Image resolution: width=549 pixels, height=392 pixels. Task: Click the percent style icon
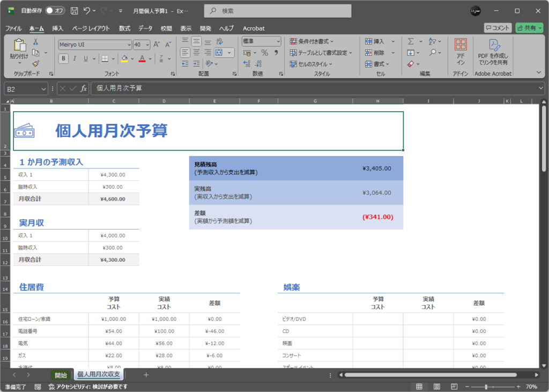tap(264, 53)
